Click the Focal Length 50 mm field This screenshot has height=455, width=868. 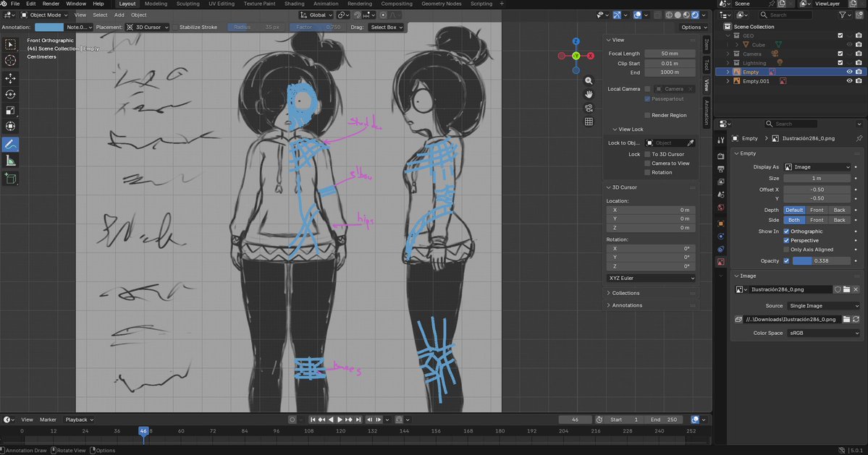[x=669, y=54]
